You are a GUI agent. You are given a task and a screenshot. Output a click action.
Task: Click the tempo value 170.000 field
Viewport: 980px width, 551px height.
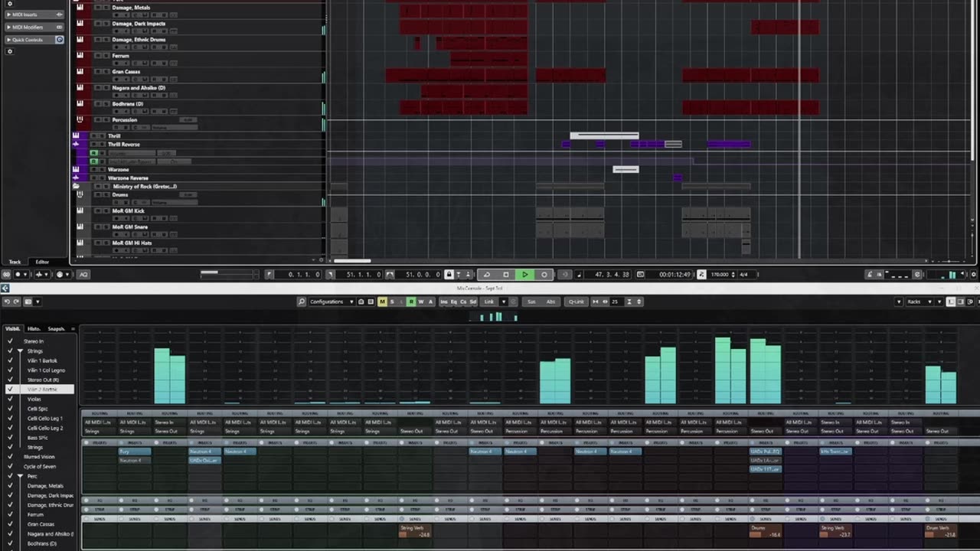(x=720, y=274)
